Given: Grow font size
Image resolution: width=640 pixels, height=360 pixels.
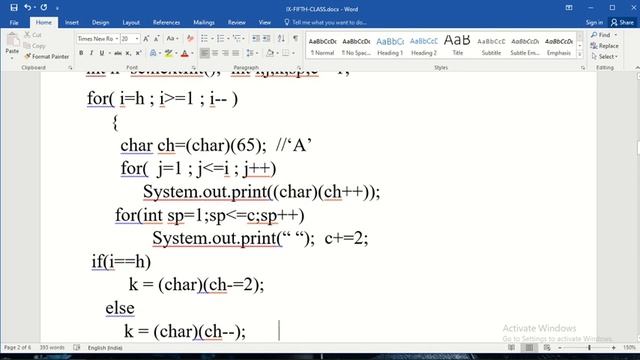Looking at the screenshot, I should 146,38.
